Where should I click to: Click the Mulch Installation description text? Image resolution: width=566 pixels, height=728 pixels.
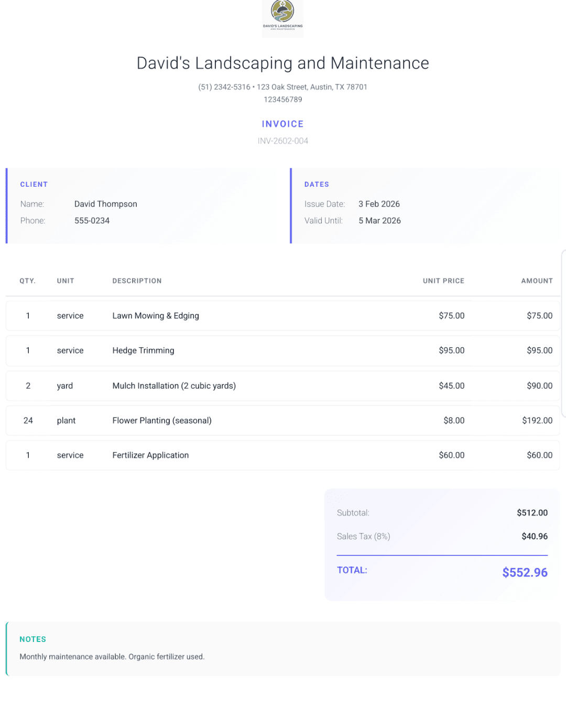[174, 386]
